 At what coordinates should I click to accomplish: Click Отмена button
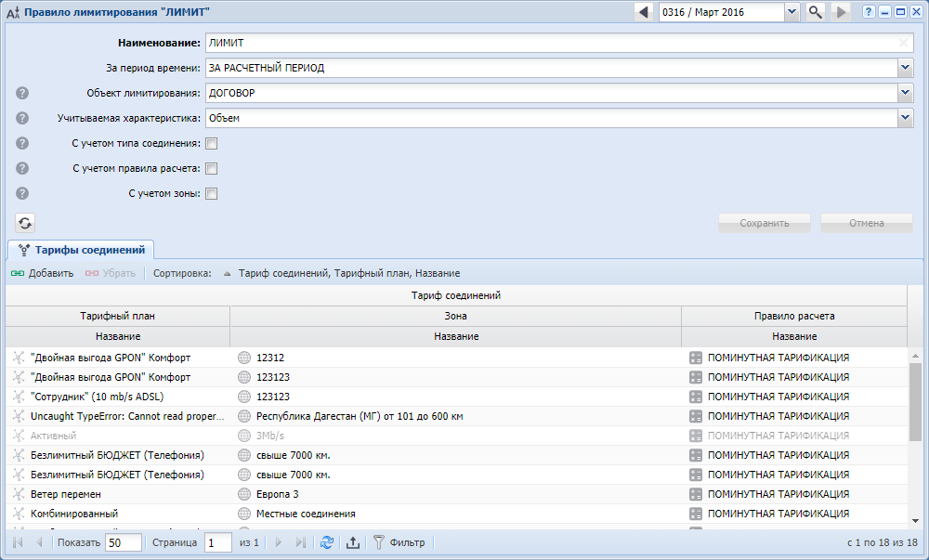(x=866, y=223)
